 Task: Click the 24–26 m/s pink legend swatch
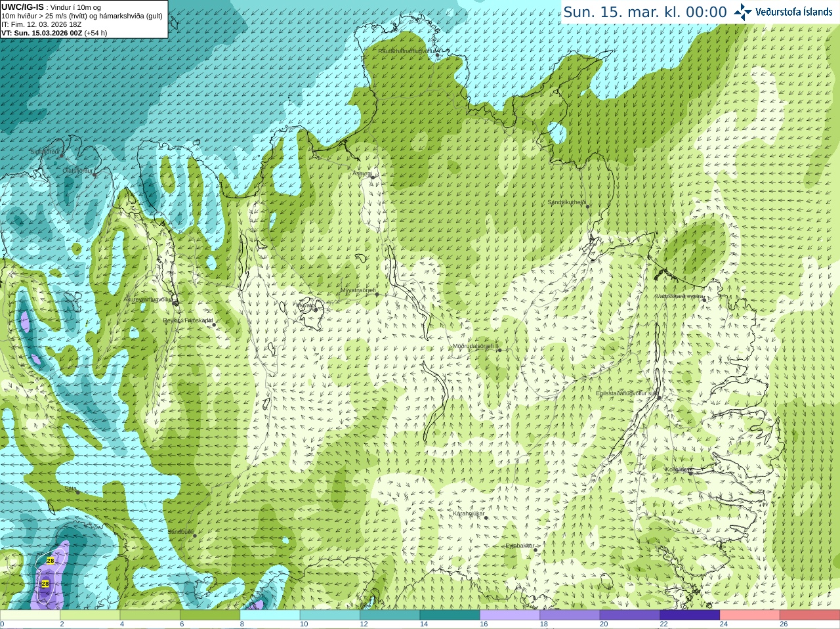tap(750, 615)
